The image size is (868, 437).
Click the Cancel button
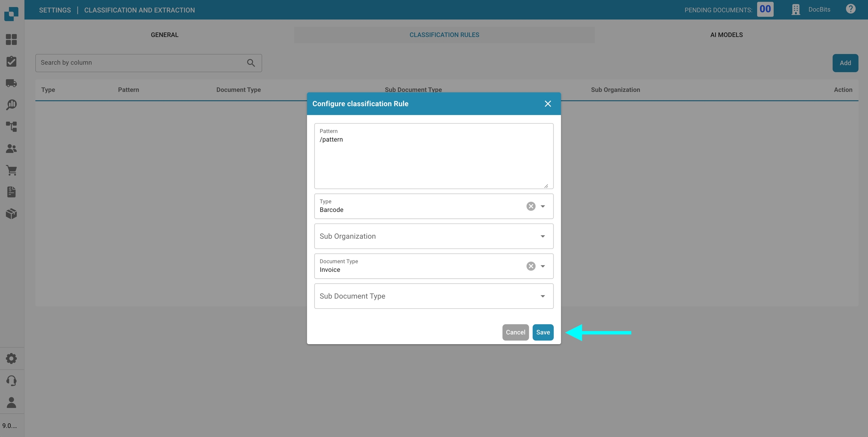point(515,332)
